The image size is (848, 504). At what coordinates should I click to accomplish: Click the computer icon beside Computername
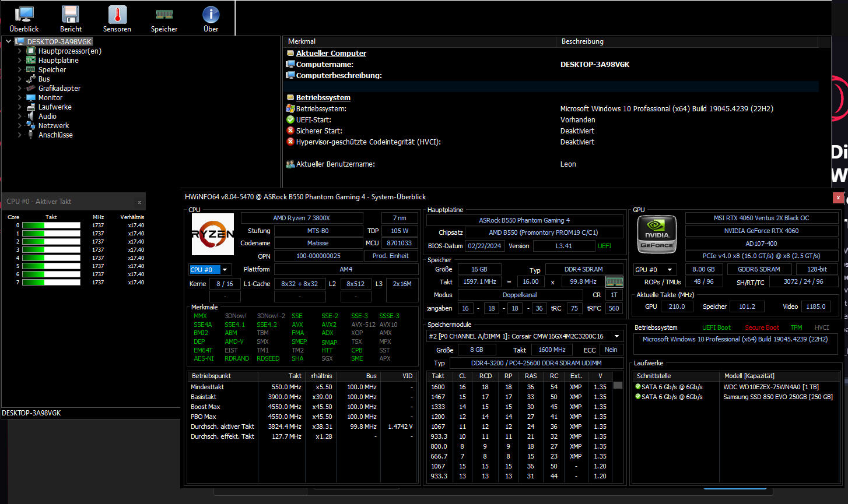tap(290, 64)
